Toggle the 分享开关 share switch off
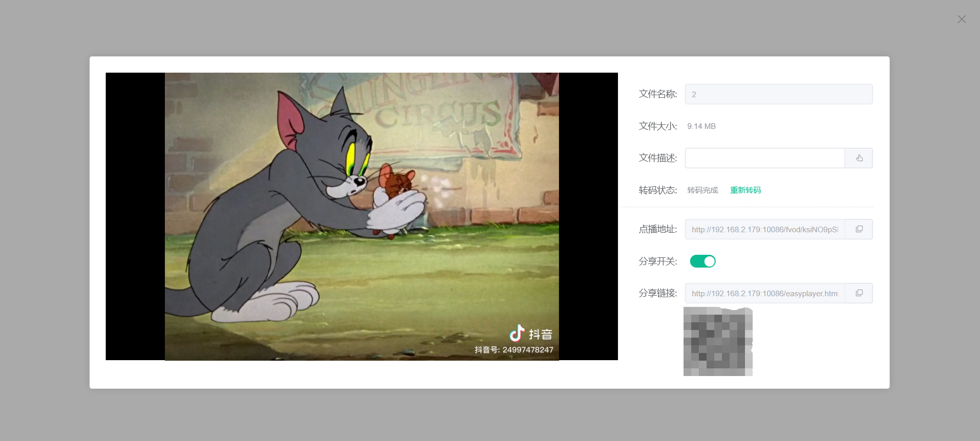The height and width of the screenshot is (441, 980). click(702, 261)
